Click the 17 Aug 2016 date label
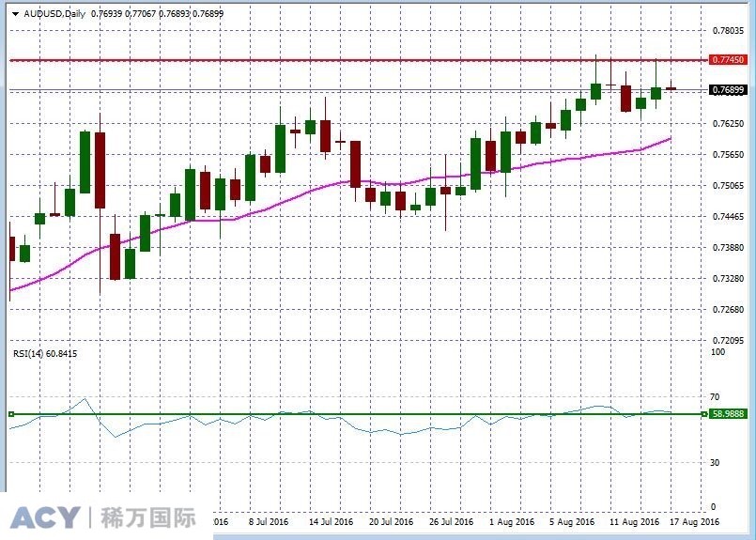The width and height of the screenshot is (756, 540). (x=694, y=521)
